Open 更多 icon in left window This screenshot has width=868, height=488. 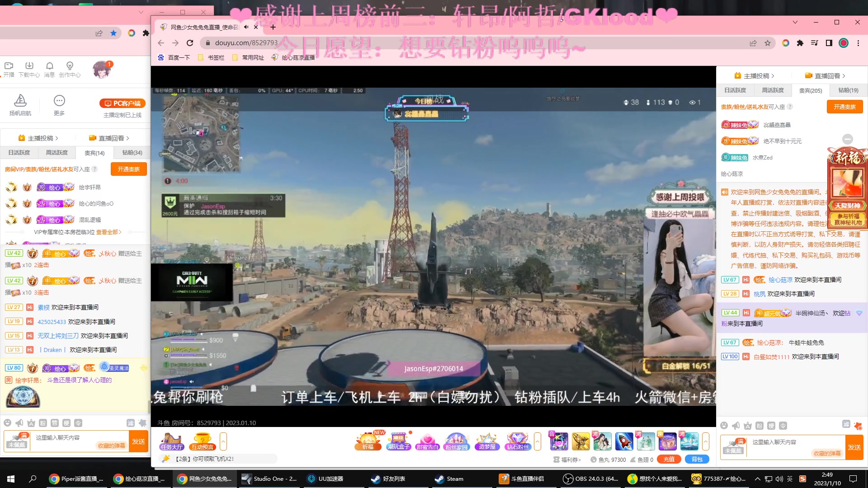pyautogui.click(x=59, y=105)
